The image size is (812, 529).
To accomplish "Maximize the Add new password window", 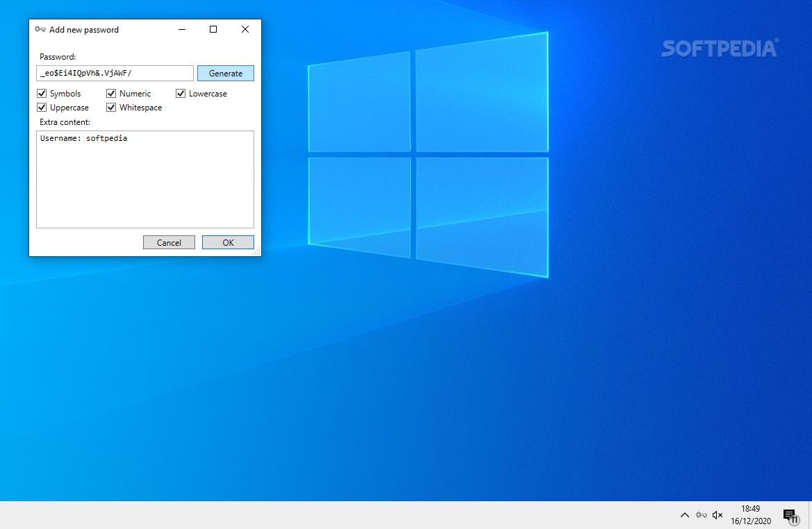I will point(213,29).
